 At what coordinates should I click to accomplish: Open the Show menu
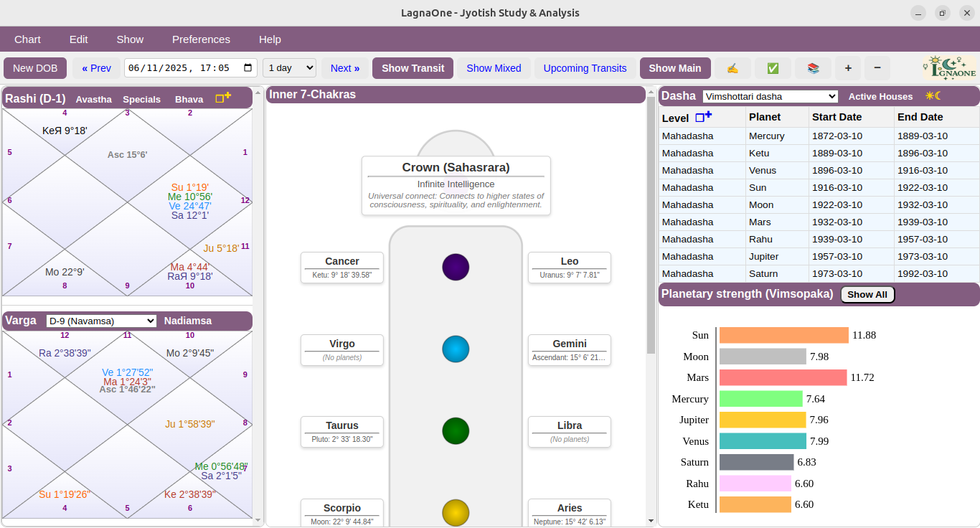pos(130,39)
